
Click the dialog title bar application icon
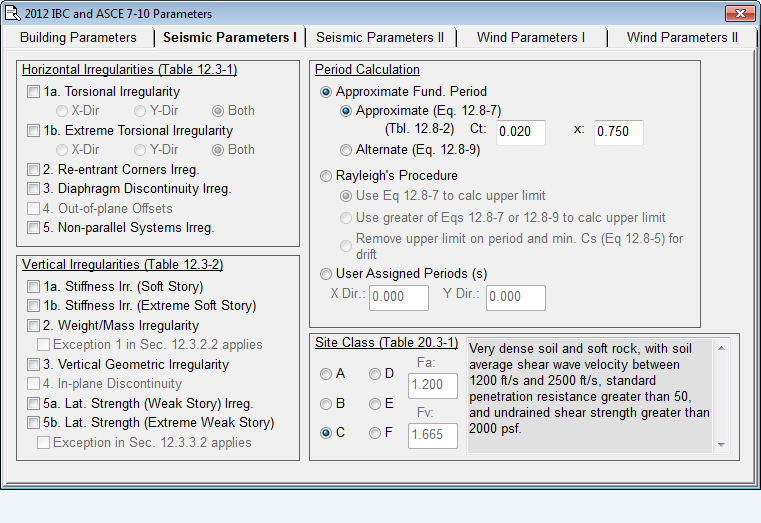tap(13, 13)
